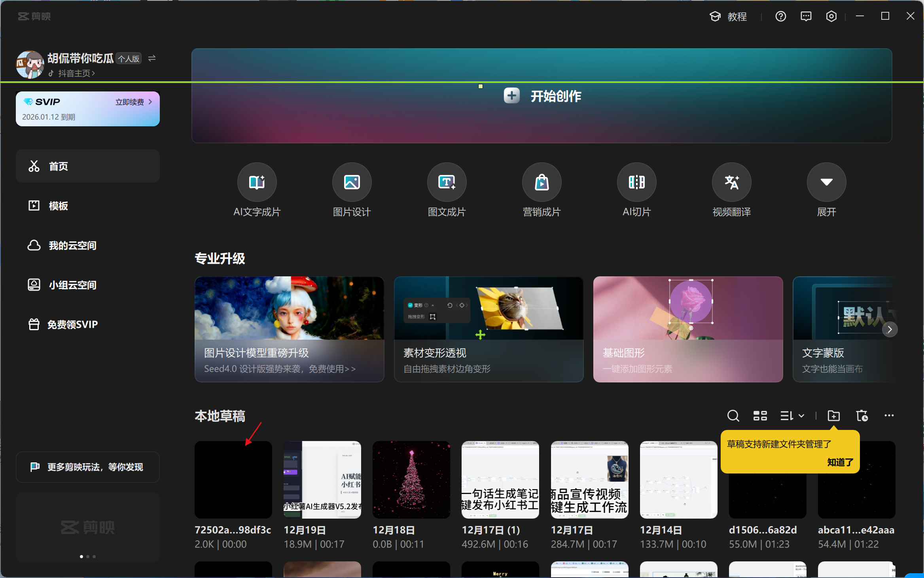Switch account type next to 个人版

click(x=152, y=59)
